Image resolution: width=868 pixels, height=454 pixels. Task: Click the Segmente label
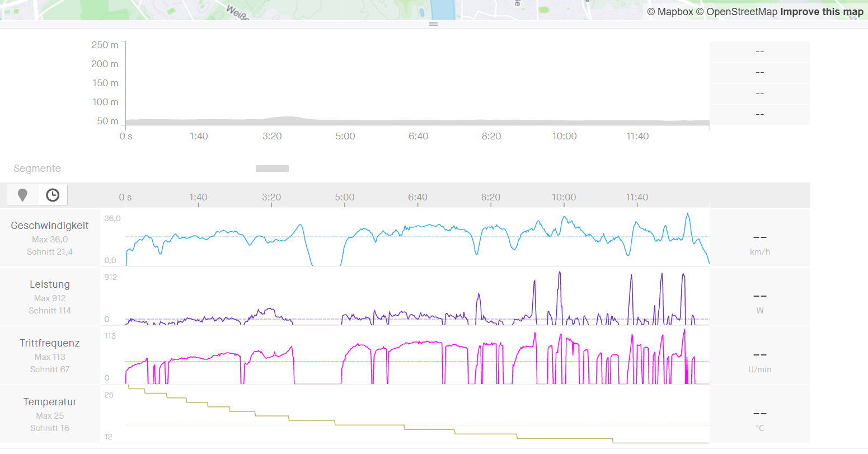(37, 169)
